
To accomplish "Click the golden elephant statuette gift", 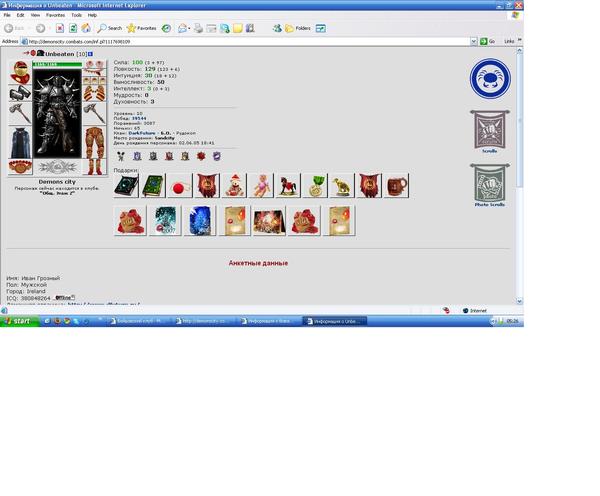I will [x=342, y=186].
